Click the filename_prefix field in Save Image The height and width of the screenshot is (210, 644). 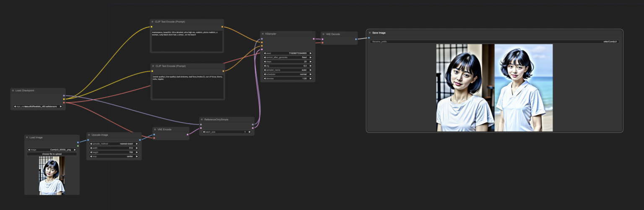point(495,41)
